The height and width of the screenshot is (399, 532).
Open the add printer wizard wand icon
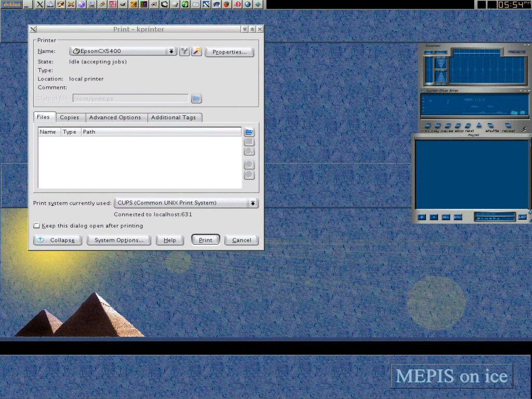[196, 51]
